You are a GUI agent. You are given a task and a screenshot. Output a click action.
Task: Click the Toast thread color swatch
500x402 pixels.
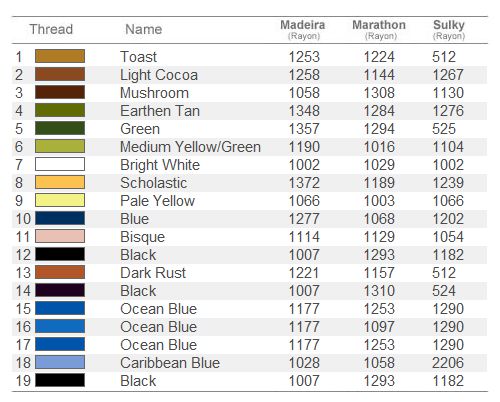[x=60, y=56]
